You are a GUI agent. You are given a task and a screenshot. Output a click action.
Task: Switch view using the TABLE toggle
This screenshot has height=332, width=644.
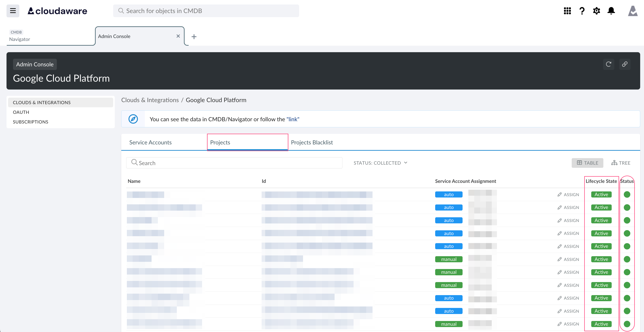pyautogui.click(x=587, y=163)
